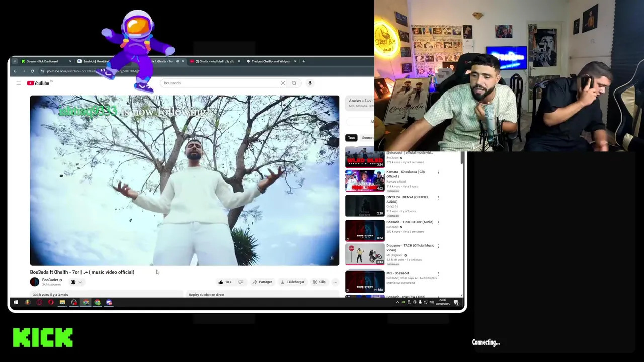Click the main video player

coord(184,180)
